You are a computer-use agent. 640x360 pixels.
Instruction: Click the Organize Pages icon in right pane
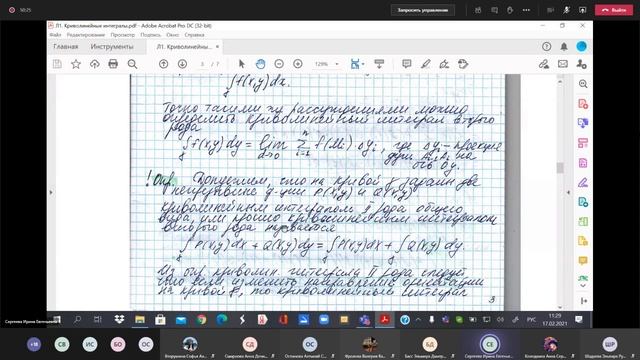point(583,143)
